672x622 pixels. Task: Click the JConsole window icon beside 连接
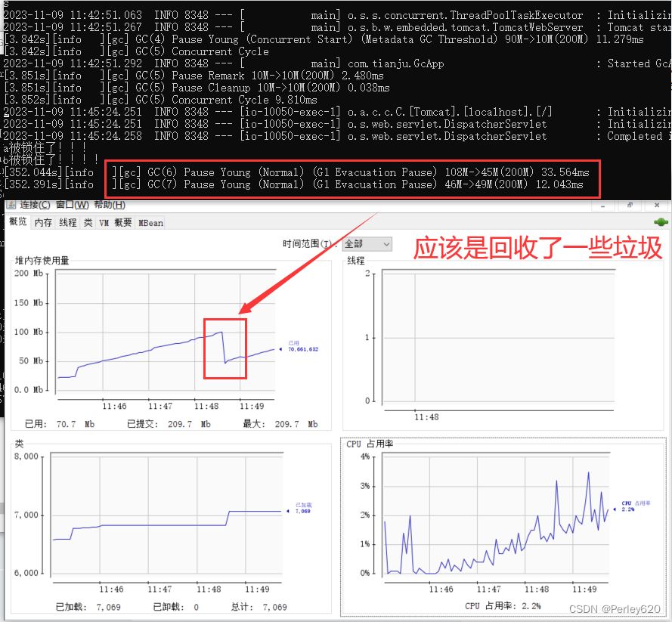click(x=11, y=205)
